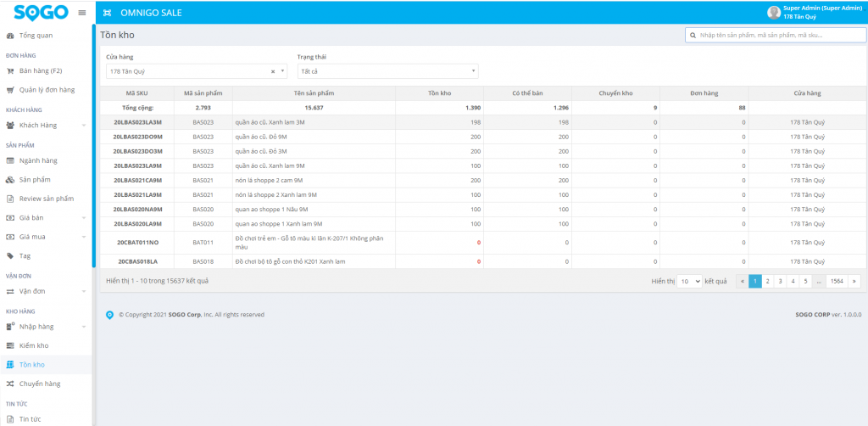The height and width of the screenshot is (426, 868).
Task: Jump to last page 1564
Action: click(x=837, y=281)
